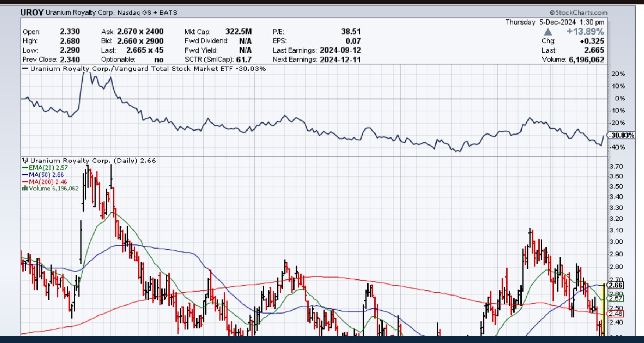This screenshot has width=644, height=343.
Task: Click the Optionable value no
Action: [x=159, y=60]
